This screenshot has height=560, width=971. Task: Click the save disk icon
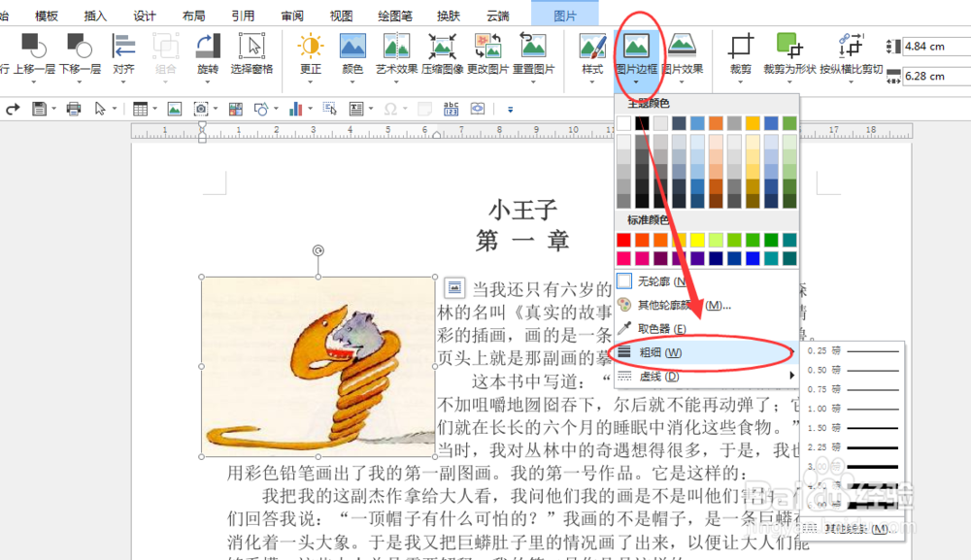pos(39,110)
